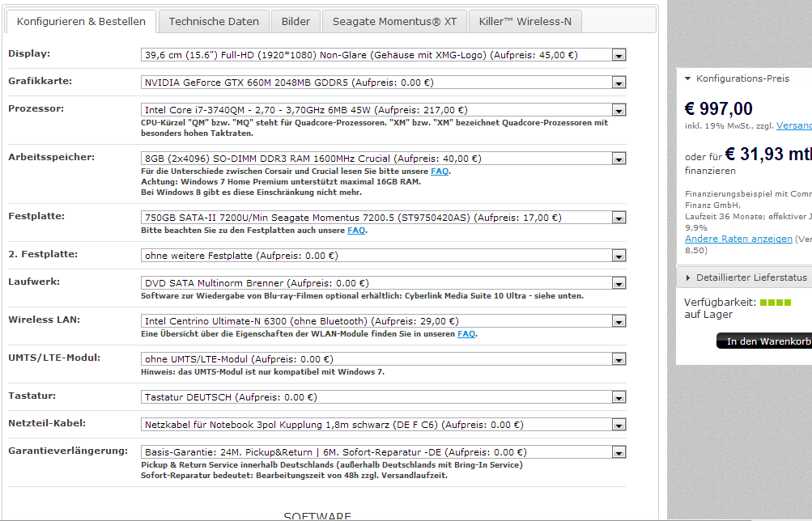Screen dimensions: 812x521
Task: Open the Konfigurieren & Bestellen tab
Action: pyautogui.click(x=81, y=21)
